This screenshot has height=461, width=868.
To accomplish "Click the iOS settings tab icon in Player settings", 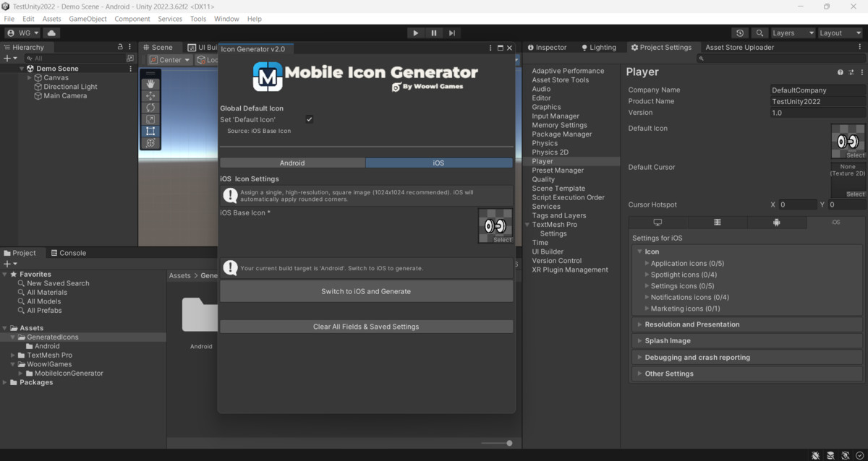I will point(835,222).
